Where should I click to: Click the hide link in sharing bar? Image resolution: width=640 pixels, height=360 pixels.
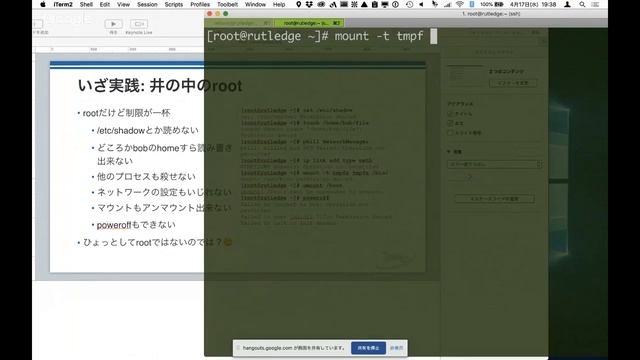pyautogui.click(x=396, y=348)
